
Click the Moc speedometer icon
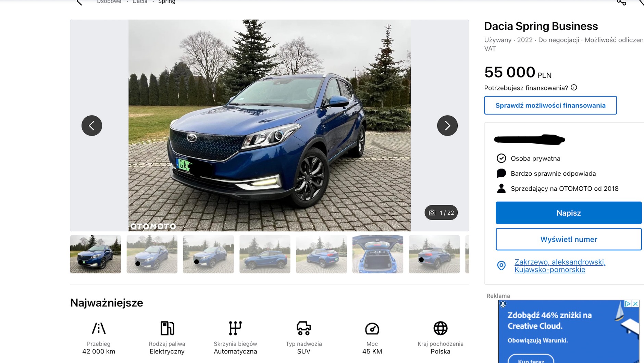pos(372,329)
